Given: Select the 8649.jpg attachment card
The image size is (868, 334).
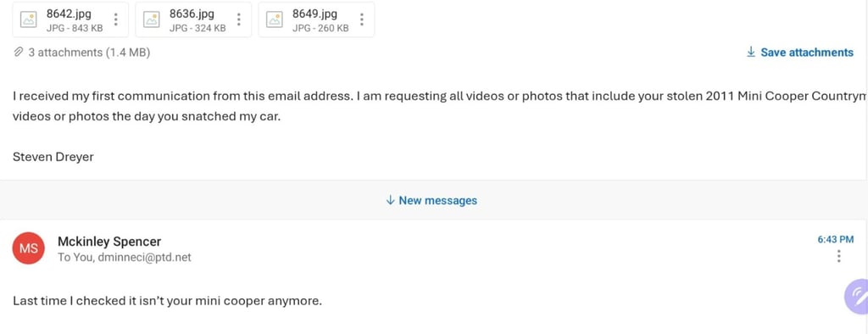Looking at the screenshot, I should point(316,19).
